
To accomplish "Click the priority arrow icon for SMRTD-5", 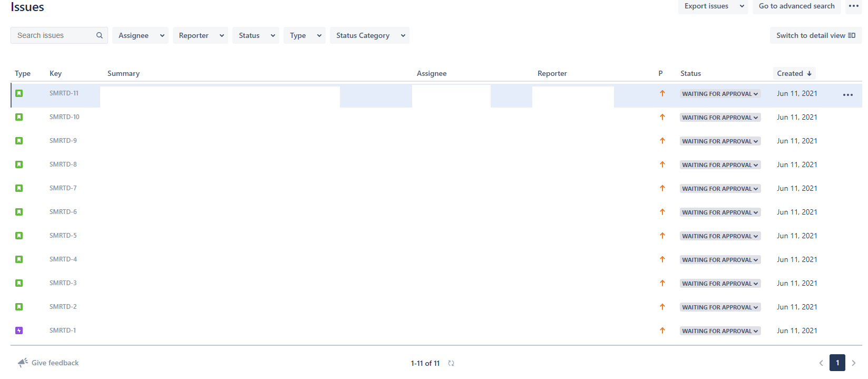I will [662, 236].
